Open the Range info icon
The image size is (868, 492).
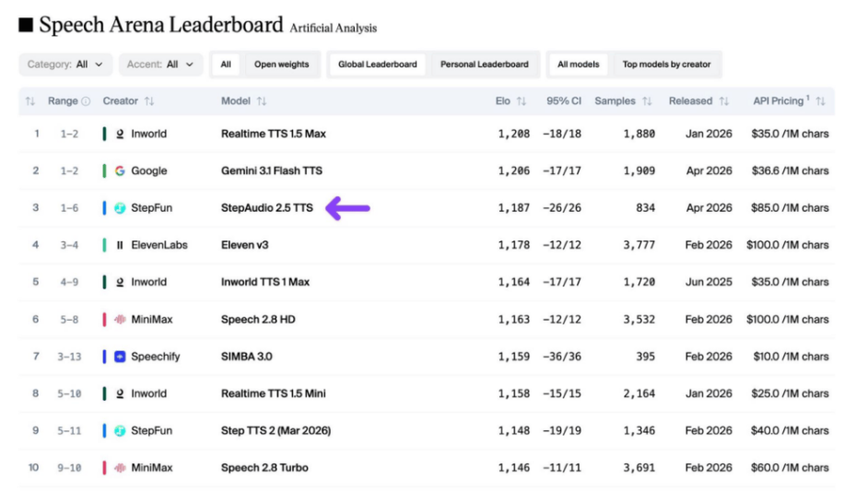pos(86,101)
